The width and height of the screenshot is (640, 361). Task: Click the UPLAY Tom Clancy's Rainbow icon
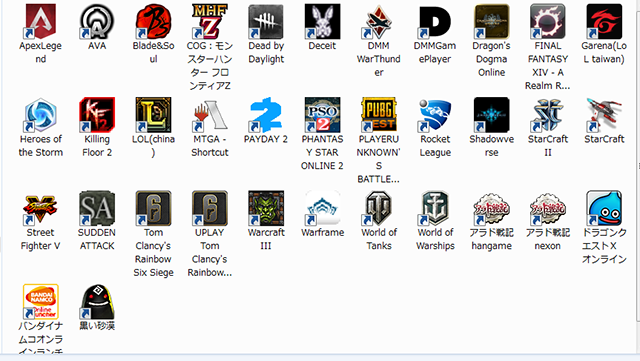tap(209, 208)
